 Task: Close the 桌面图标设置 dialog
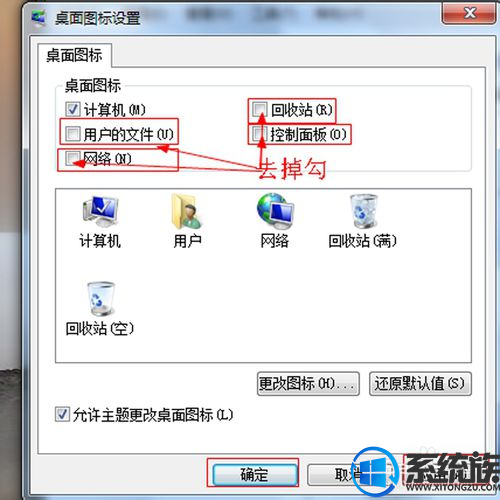tap(469, 13)
